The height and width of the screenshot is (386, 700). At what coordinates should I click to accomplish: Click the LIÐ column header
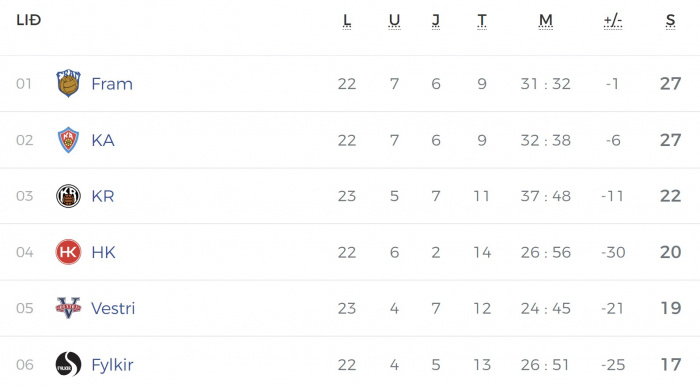29,20
